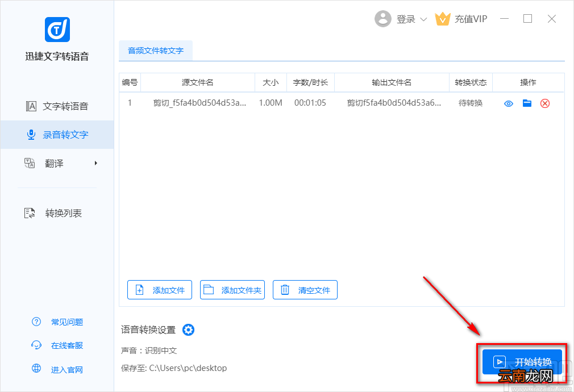The width and height of the screenshot is (574, 392).
Task: Click the 源文件名 column header
Action: tap(198, 82)
